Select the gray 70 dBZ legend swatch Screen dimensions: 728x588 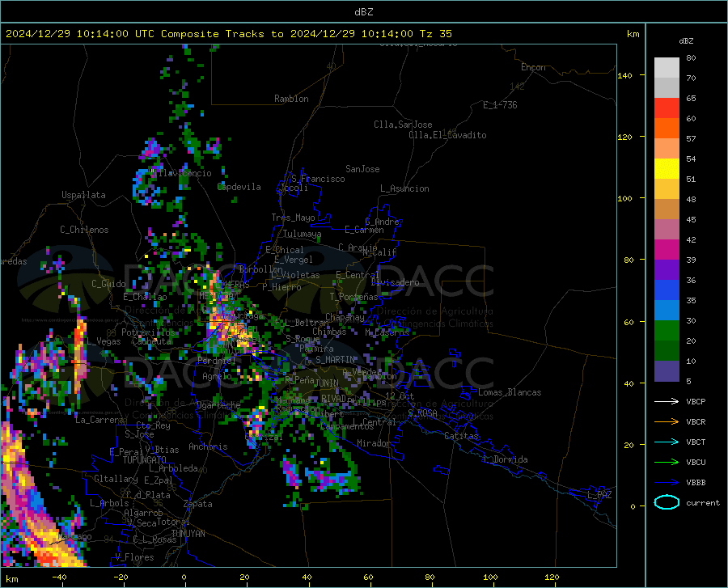(667, 87)
